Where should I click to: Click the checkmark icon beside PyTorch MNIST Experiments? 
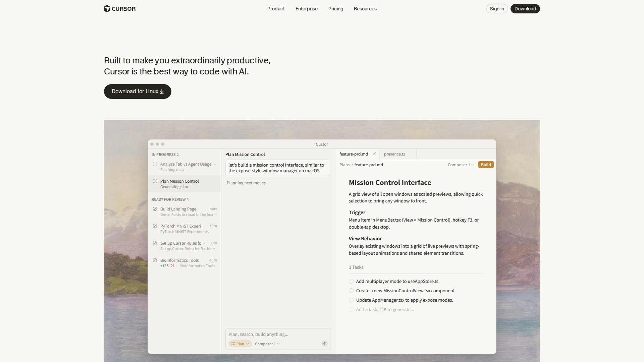tap(155, 226)
